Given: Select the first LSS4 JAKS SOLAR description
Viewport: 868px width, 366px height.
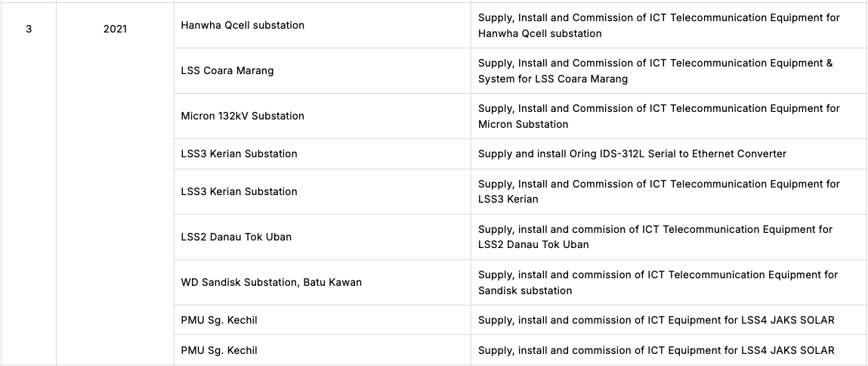Looking at the screenshot, I should [656, 321].
